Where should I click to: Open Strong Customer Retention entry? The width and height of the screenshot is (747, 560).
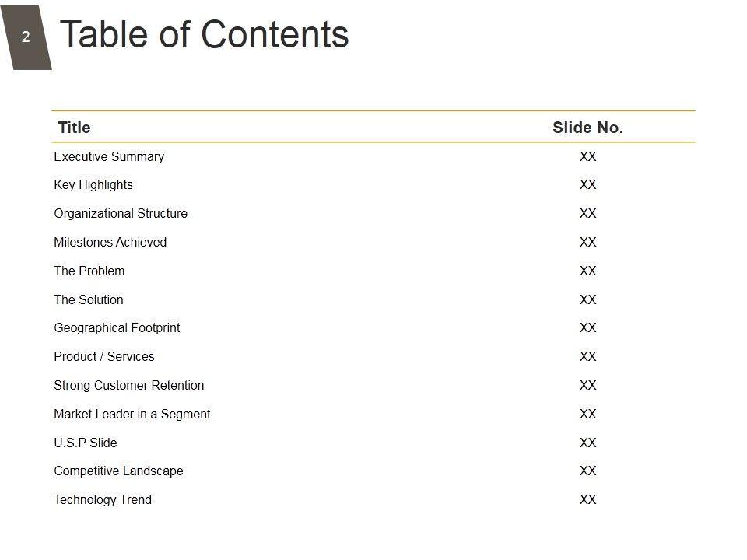[x=128, y=385]
